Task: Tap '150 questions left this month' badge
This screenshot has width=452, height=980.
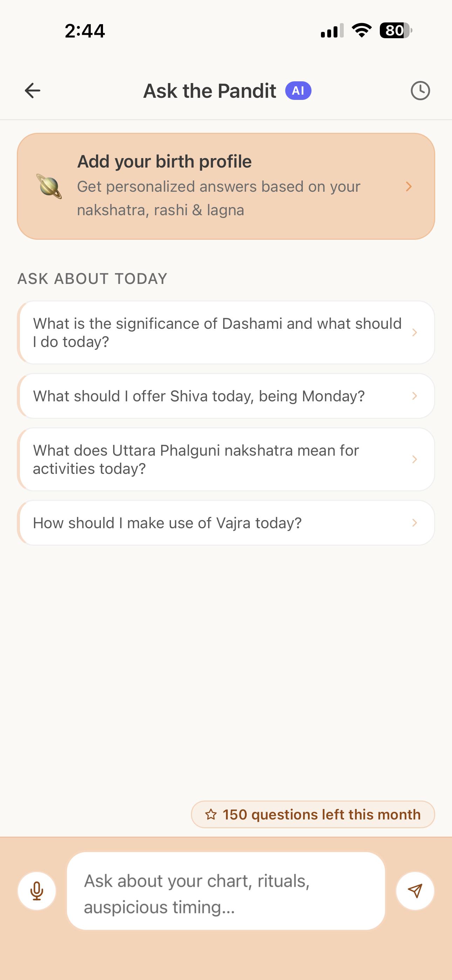Action: tap(313, 815)
